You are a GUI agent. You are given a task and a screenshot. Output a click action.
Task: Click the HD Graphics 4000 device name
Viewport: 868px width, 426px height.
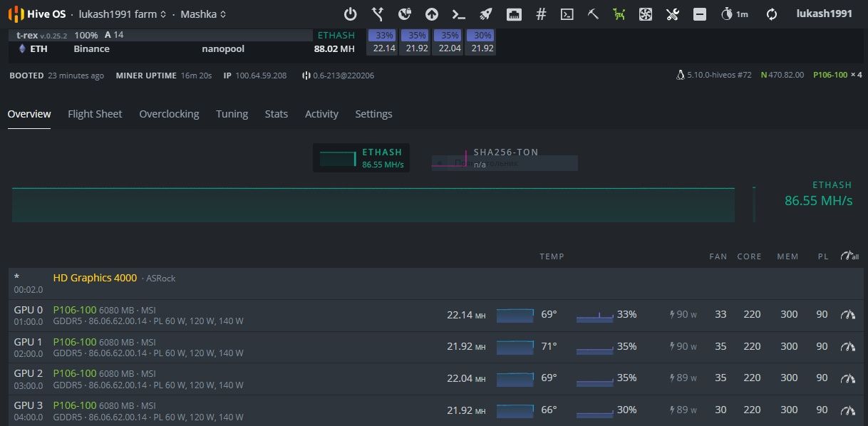click(95, 278)
